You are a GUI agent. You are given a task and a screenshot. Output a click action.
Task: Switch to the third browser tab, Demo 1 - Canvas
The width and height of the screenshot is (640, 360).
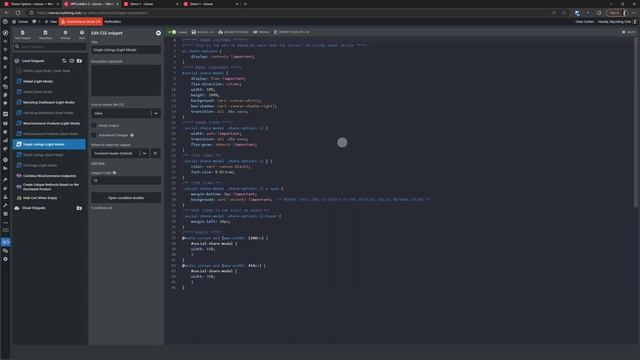150,4
